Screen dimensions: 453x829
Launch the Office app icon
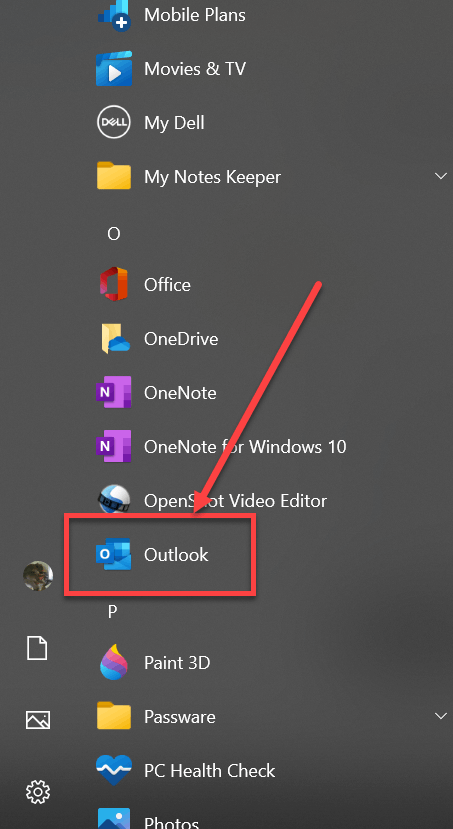point(114,284)
